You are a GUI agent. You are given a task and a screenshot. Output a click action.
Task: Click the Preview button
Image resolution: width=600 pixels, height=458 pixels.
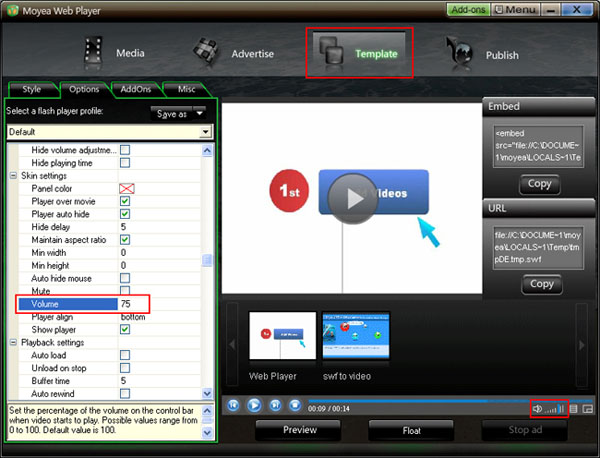300,430
